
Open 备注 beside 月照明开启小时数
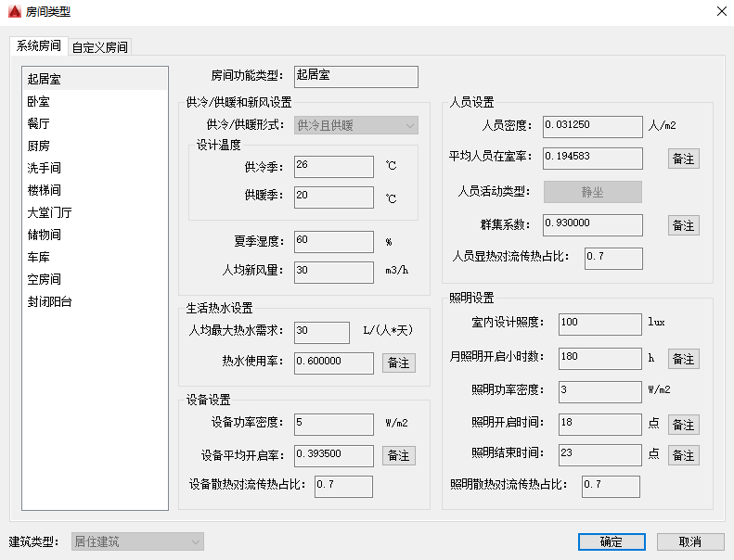pos(684,359)
